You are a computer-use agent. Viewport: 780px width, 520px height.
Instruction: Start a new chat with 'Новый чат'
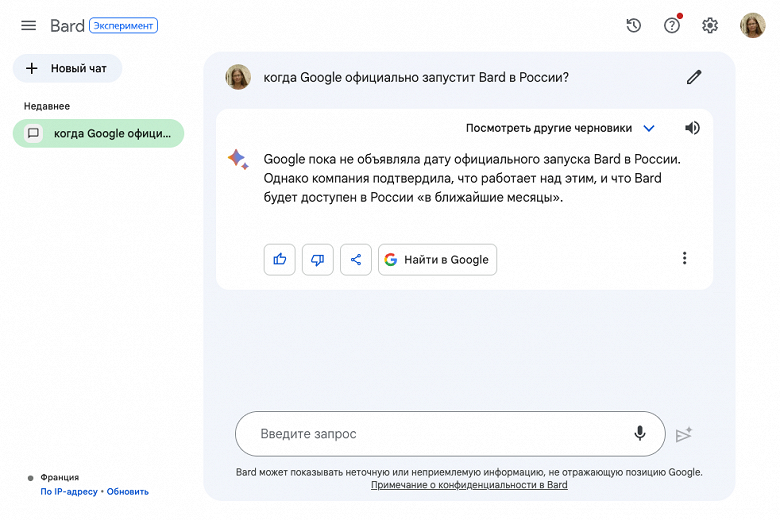pos(67,68)
